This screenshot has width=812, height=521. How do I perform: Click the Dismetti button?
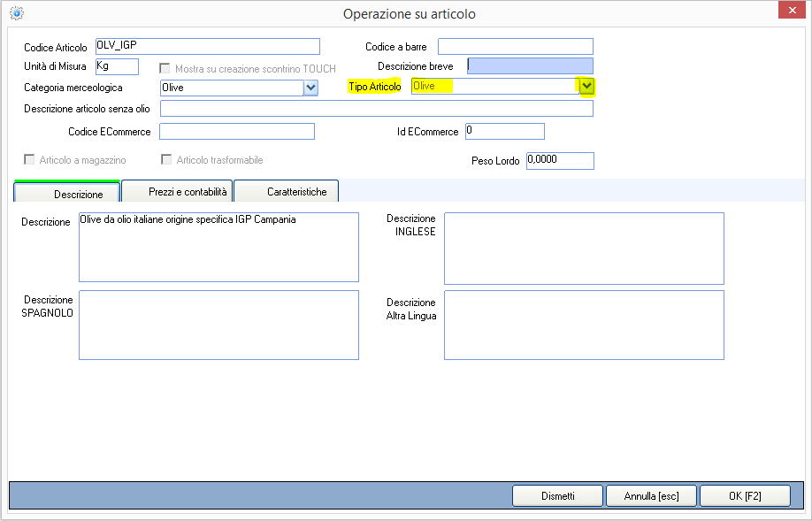(558, 495)
